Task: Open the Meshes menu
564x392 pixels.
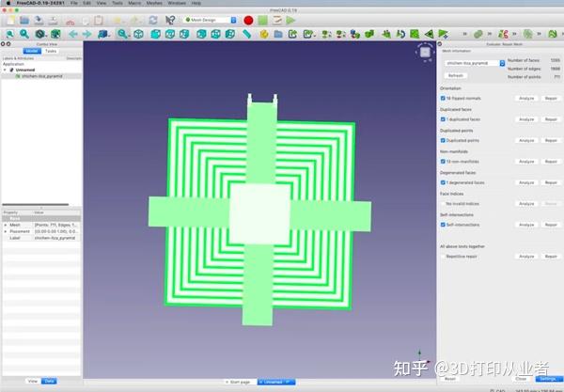Action: [x=154, y=3]
